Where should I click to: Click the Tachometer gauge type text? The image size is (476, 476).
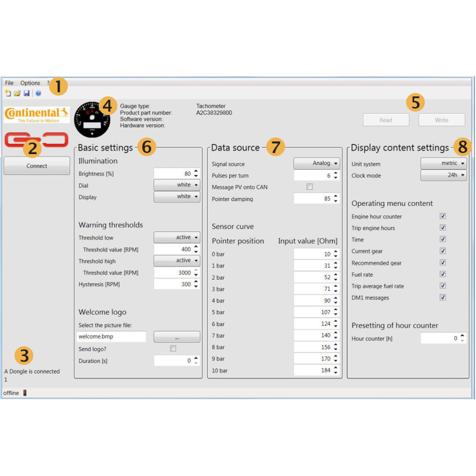point(211,106)
